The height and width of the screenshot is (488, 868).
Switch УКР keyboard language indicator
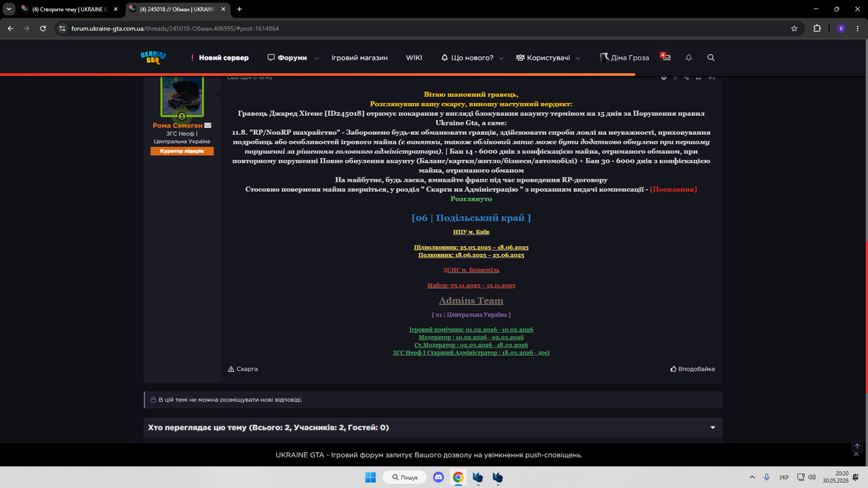(x=784, y=477)
